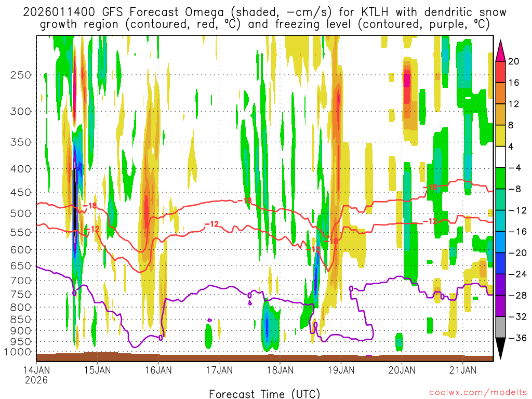
Task: Click the 700 pressure level label
Action: [x=21, y=281]
